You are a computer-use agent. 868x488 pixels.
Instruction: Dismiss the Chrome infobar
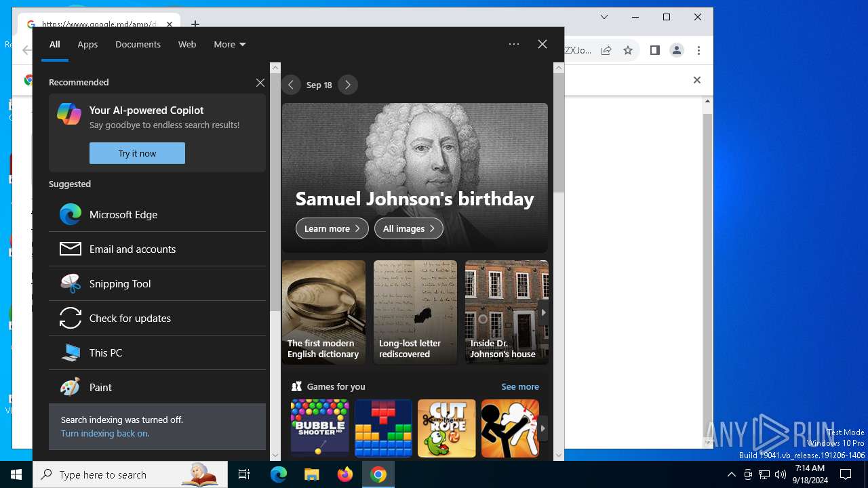pos(696,80)
